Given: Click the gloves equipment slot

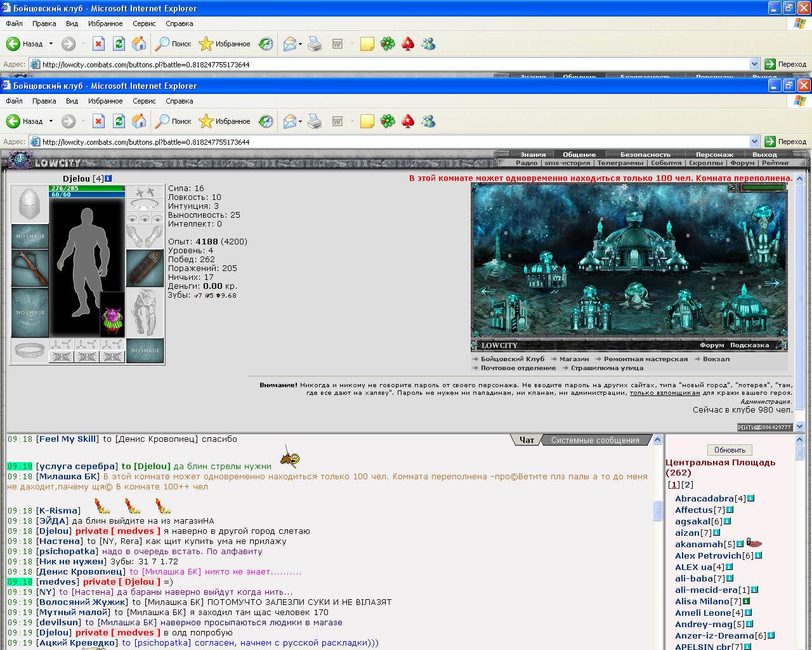Looking at the screenshot, I should click(145, 236).
